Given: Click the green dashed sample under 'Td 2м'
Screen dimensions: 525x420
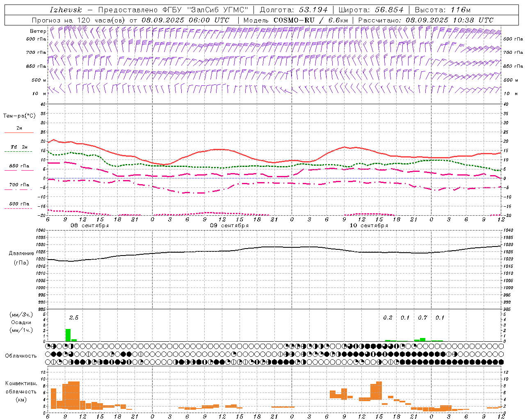Looking at the screenshot, I should 18,151.
